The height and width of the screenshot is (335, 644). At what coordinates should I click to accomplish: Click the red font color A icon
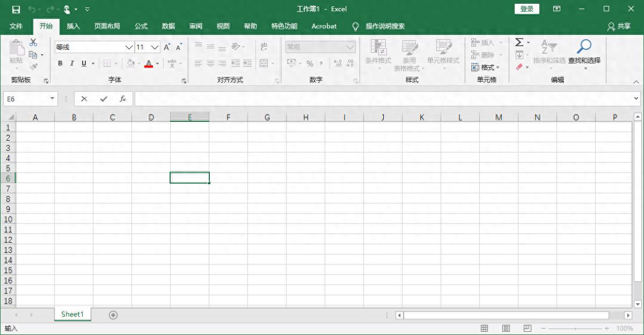149,63
